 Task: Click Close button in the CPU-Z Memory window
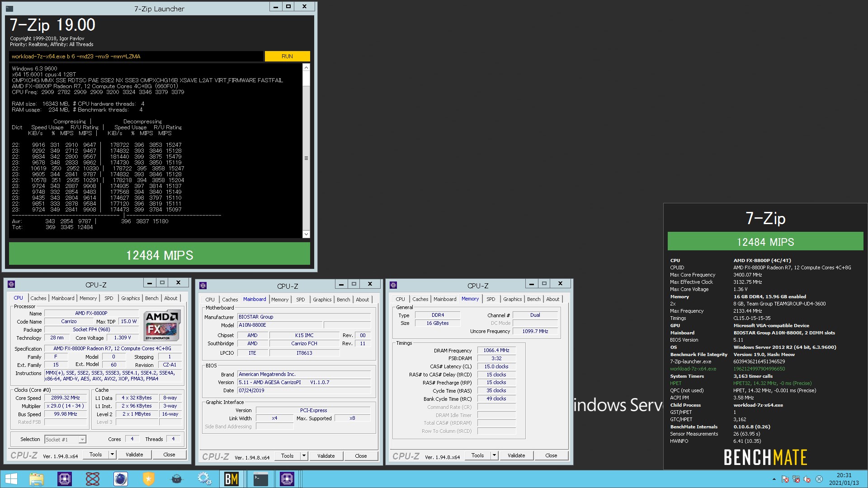coord(551,455)
